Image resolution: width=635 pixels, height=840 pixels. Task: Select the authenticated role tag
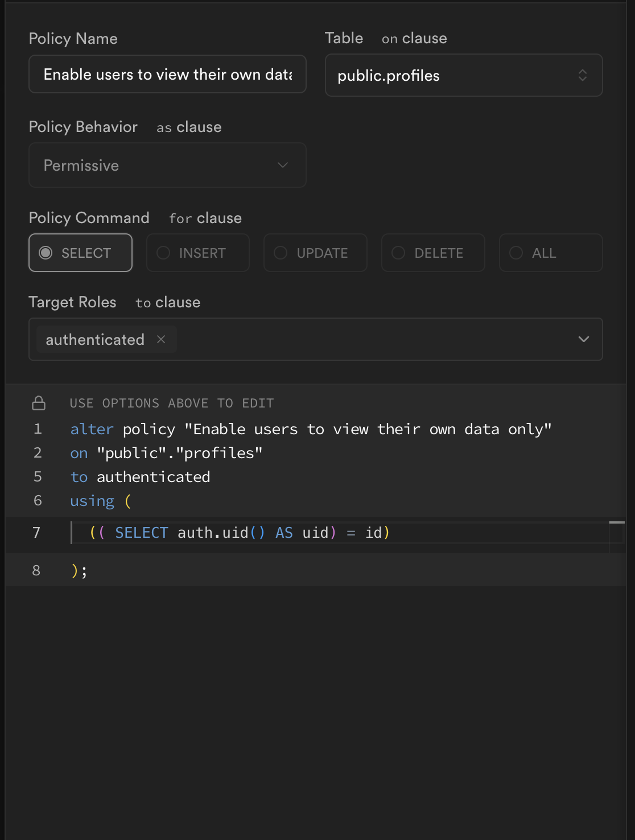pos(94,339)
